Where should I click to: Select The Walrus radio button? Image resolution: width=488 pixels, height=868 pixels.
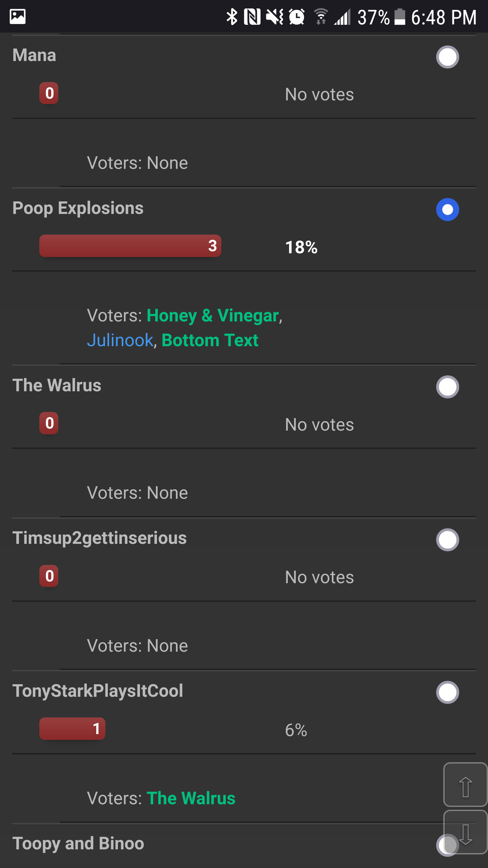coord(448,387)
